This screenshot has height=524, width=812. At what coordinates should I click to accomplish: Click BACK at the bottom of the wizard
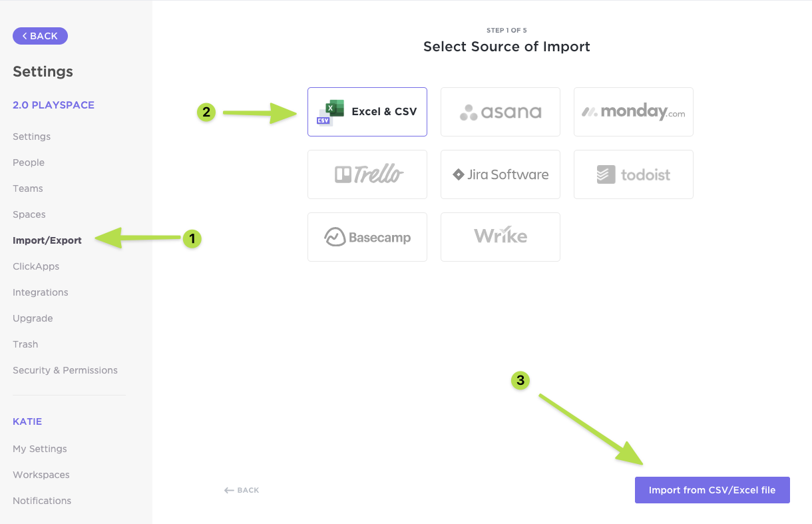tap(241, 489)
